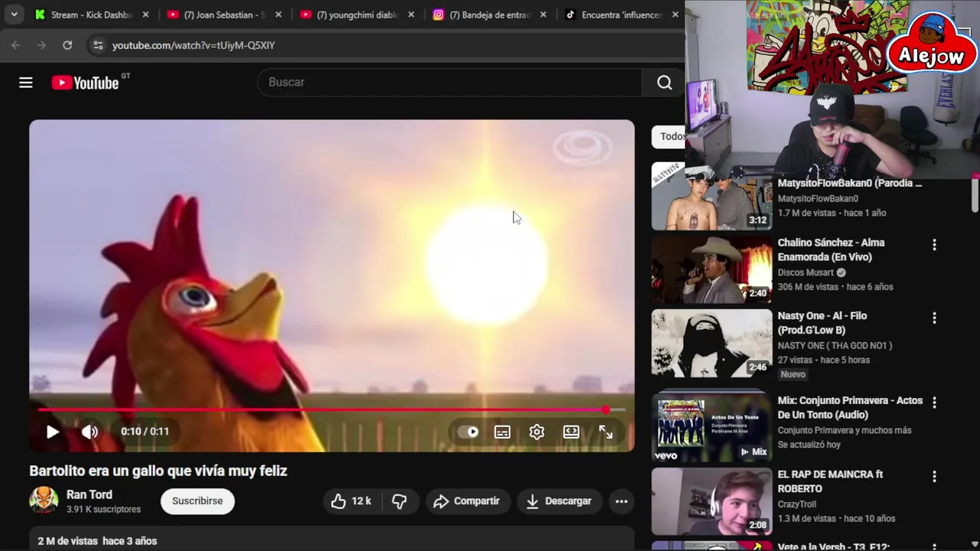Open EL RAP DE MAINCRA thumbnail
This screenshot has height=551, width=980.
click(x=712, y=501)
